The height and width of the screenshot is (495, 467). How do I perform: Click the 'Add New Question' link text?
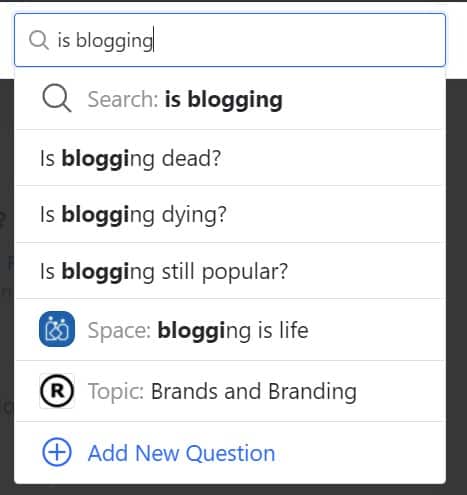[182, 453]
